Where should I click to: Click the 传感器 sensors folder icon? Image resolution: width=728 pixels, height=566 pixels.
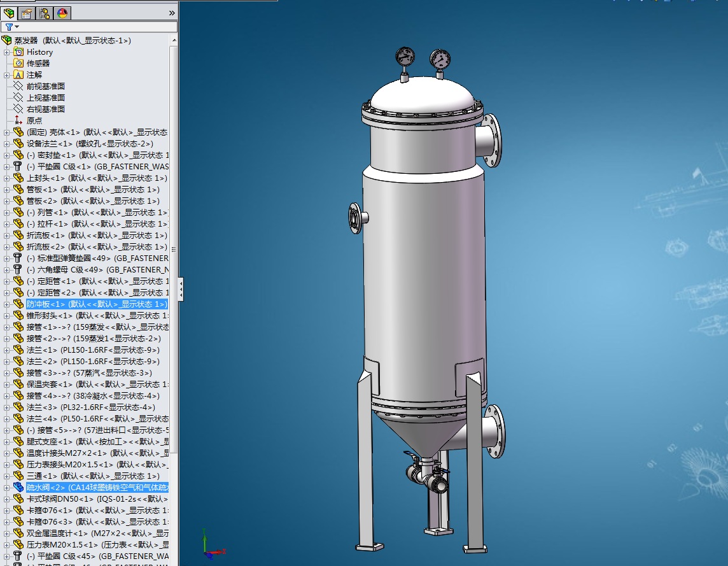click(18, 64)
